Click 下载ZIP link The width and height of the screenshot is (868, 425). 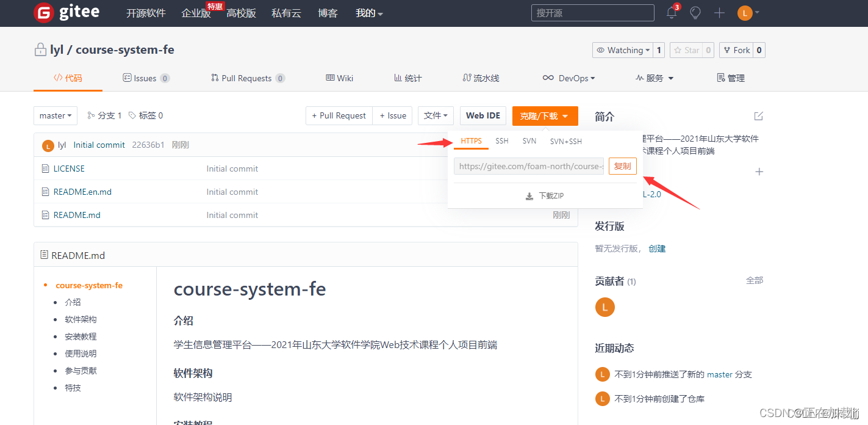click(545, 196)
